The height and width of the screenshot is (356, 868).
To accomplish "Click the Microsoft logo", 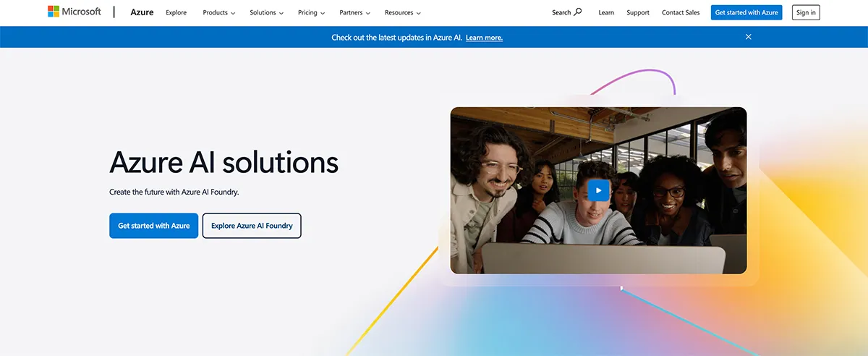I will point(75,12).
